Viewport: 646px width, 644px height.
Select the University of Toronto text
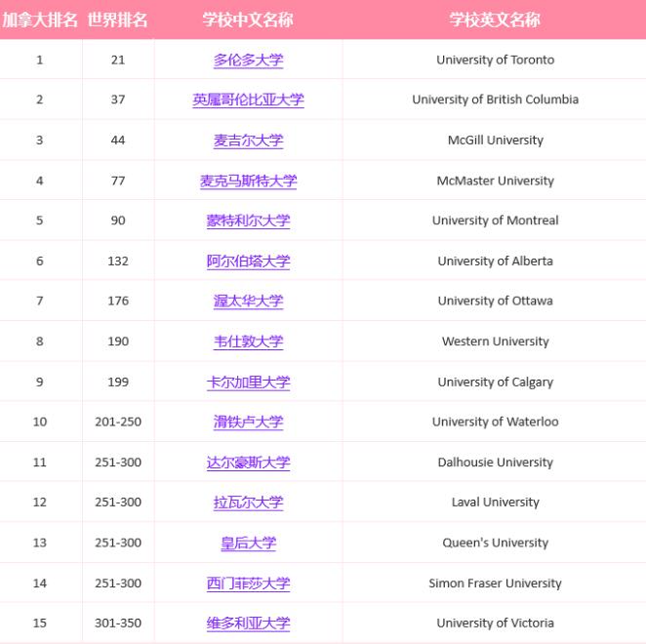coord(495,60)
